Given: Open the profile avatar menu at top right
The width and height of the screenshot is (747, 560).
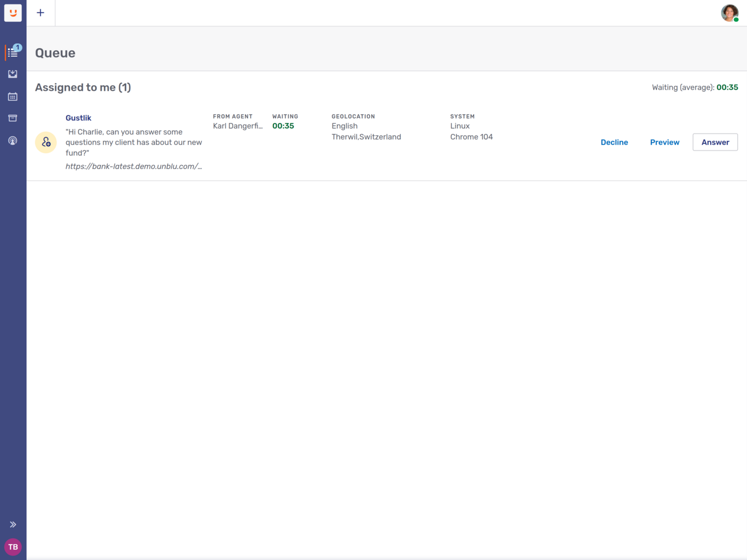Looking at the screenshot, I should pos(730,13).
